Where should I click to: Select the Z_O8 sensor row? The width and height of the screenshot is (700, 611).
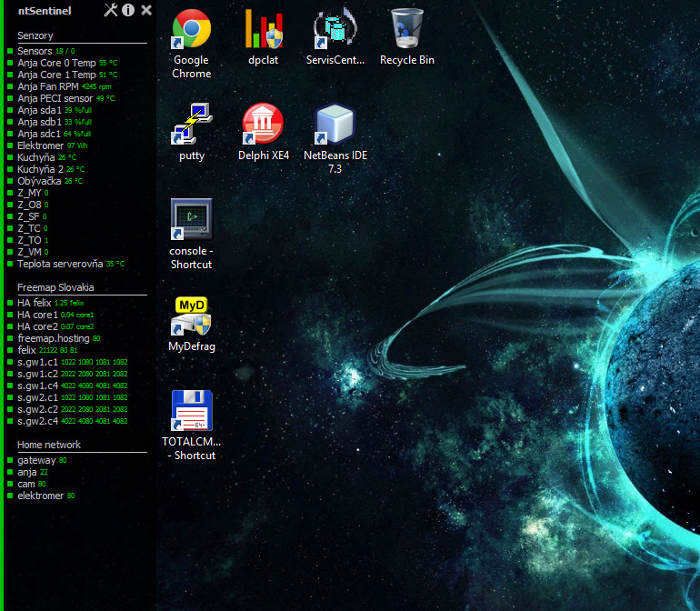pos(28,205)
